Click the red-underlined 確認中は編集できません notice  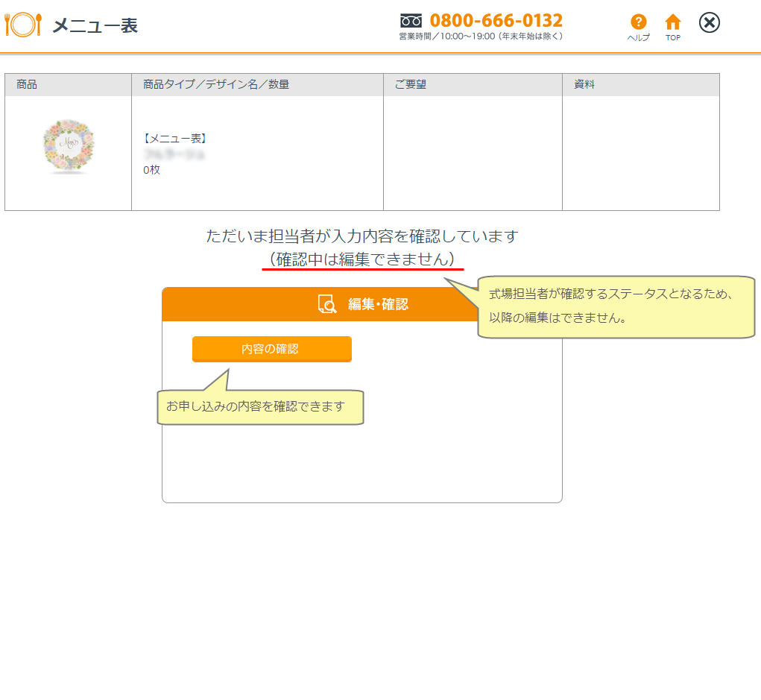pyautogui.click(x=362, y=259)
